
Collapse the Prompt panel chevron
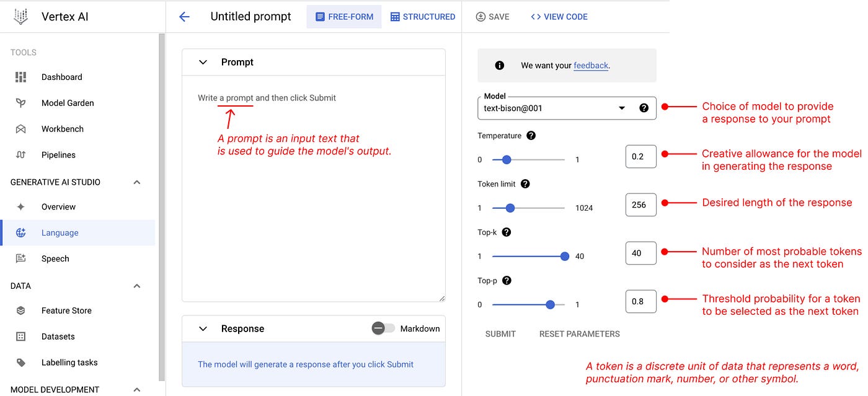pyautogui.click(x=203, y=62)
